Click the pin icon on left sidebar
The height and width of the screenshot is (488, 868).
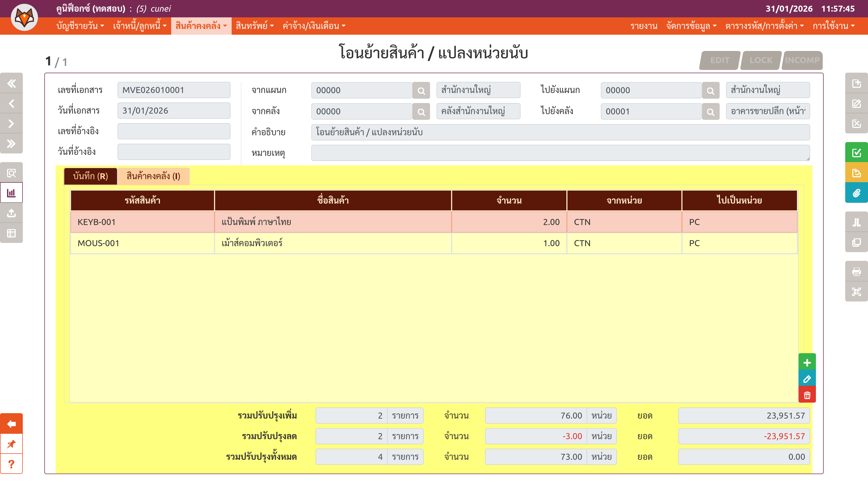click(11, 444)
